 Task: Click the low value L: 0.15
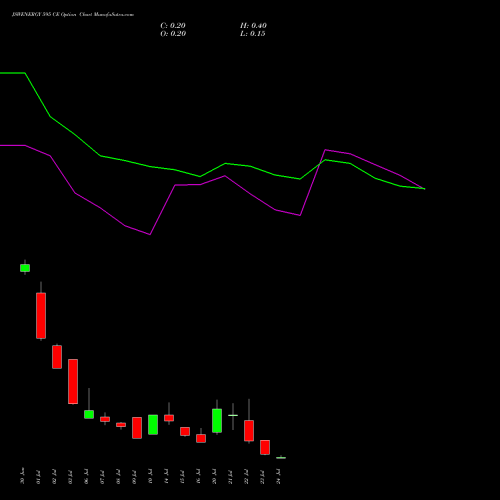(253, 34)
